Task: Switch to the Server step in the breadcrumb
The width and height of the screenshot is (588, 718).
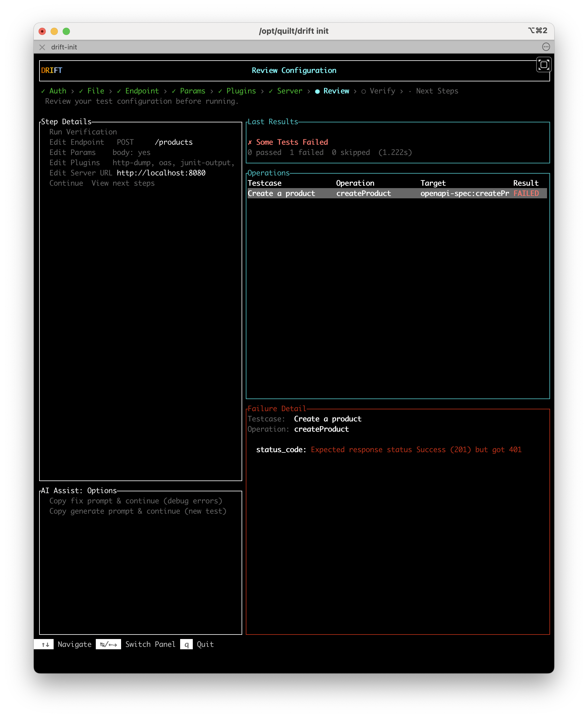Action: pyautogui.click(x=289, y=91)
